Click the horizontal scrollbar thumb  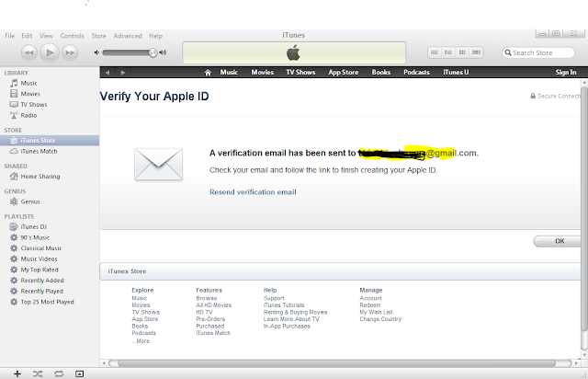tap(336, 363)
